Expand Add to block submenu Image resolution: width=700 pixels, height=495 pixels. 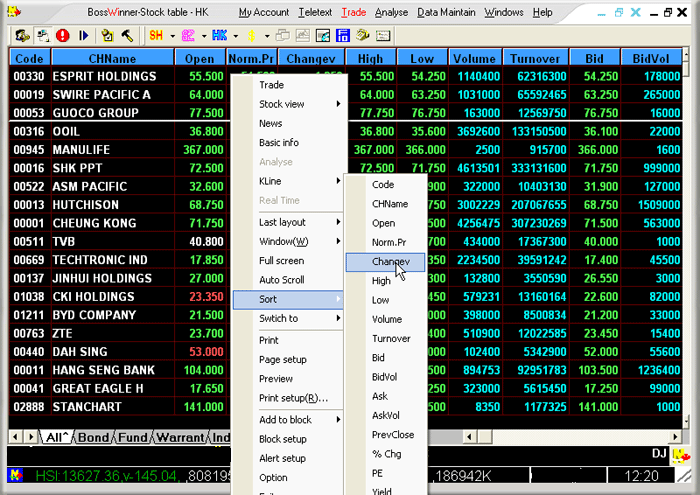coord(338,420)
